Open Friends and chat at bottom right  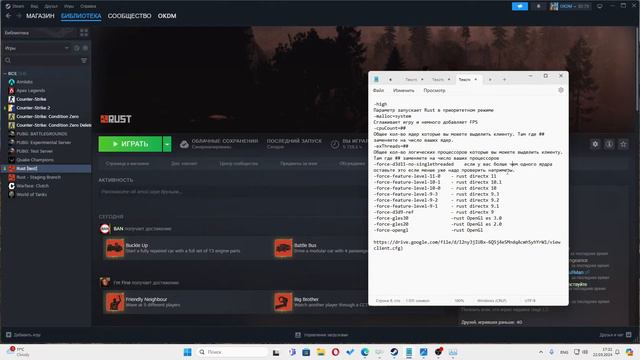pos(615,335)
